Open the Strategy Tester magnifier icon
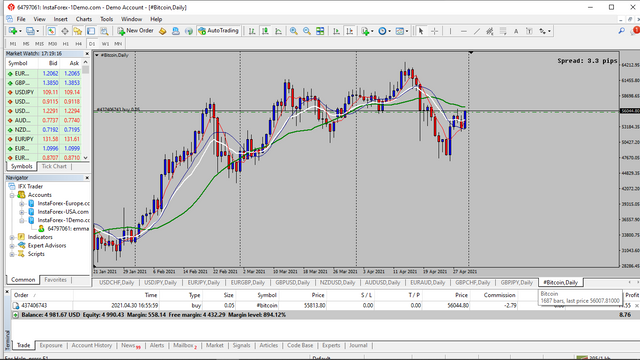 [x=104, y=31]
